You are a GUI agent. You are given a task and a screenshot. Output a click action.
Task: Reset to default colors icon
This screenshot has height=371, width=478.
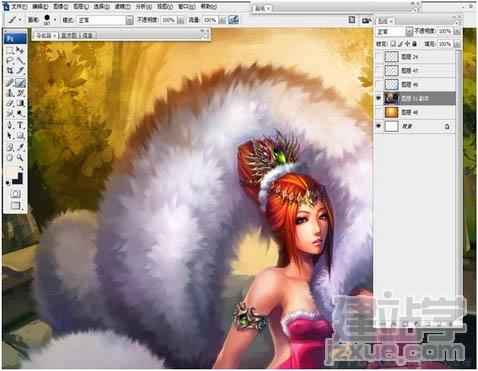pos(8,183)
